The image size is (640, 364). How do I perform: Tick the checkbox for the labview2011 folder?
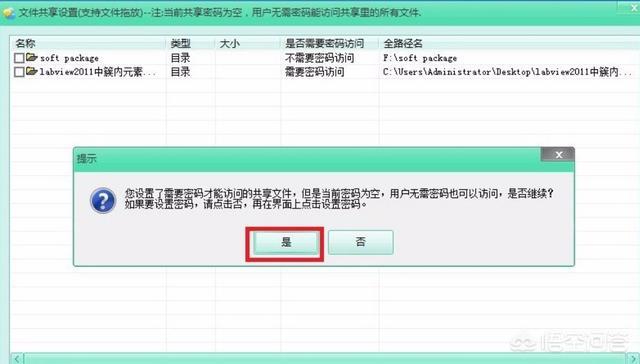(x=19, y=72)
